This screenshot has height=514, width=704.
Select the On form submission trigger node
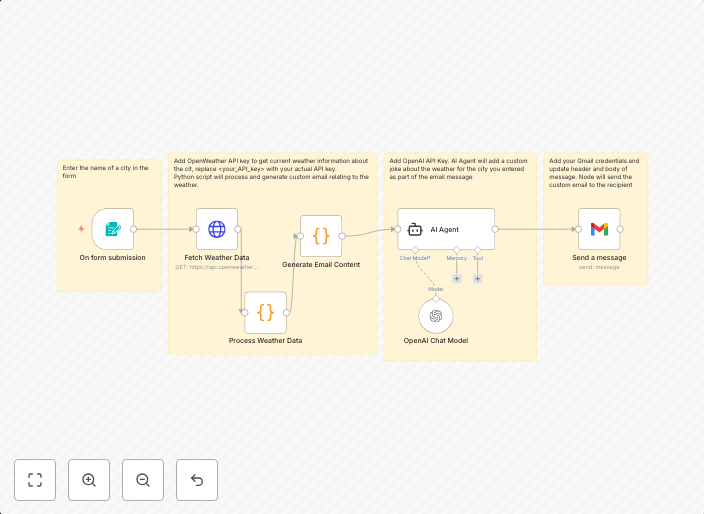click(112, 229)
